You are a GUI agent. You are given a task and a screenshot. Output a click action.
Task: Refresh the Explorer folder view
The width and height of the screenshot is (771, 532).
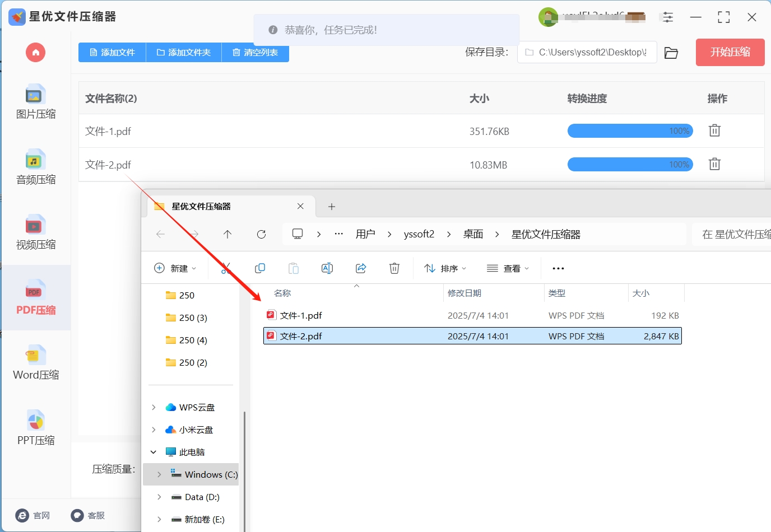click(261, 234)
